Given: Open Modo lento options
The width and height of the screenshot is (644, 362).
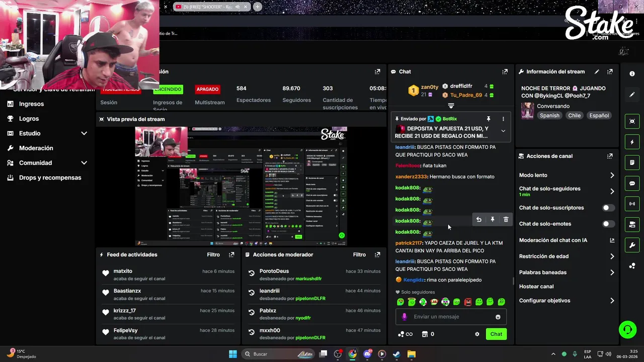Looking at the screenshot, I should (567, 175).
